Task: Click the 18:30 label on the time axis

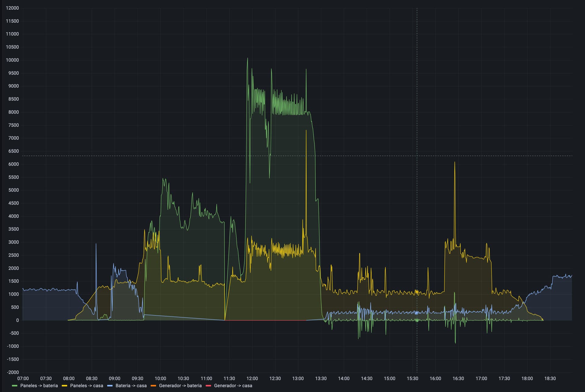Action: 551,379
